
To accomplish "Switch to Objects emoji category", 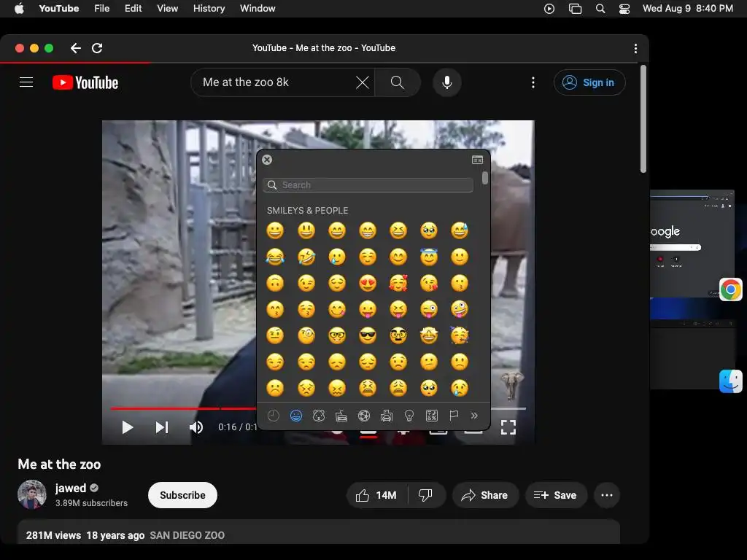I will point(409,416).
